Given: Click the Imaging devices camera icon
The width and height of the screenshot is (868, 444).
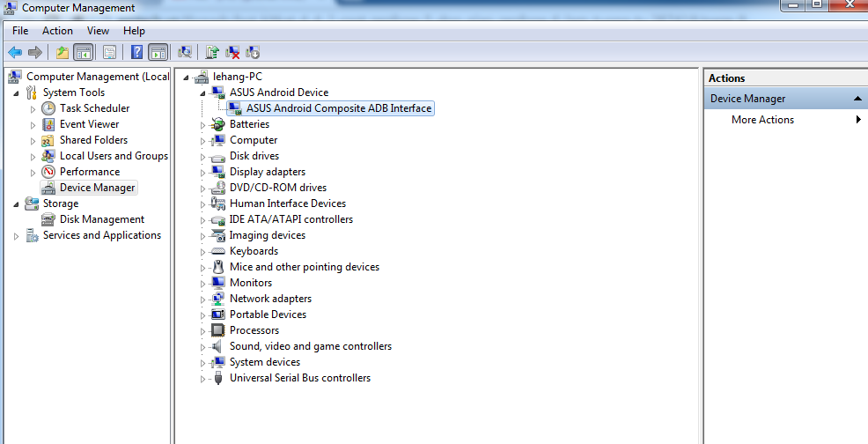Looking at the screenshot, I should [x=218, y=235].
